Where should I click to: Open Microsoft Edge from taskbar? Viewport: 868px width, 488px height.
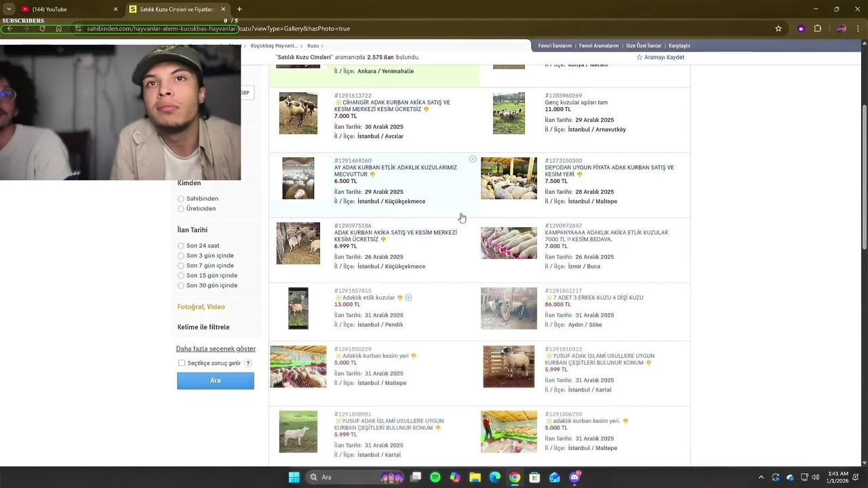pyautogui.click(x=495, y=477)
